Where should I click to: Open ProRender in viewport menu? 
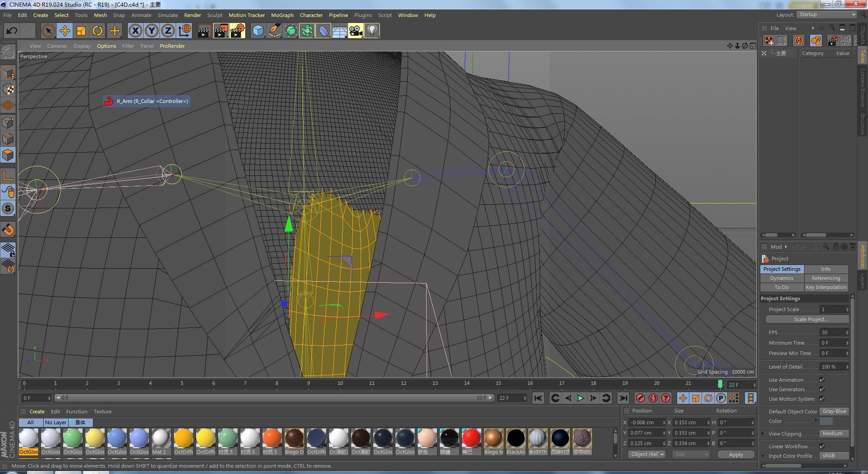click(172, 46)
